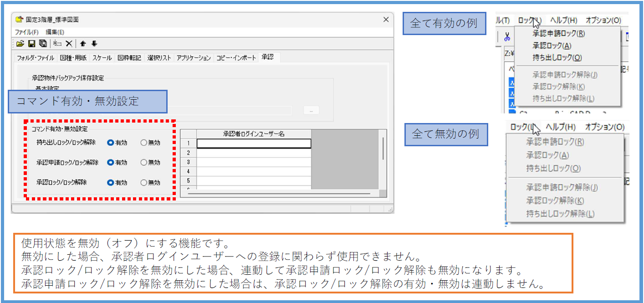Set 承認申請ロック/ロック解除 to 無効
This screenshot has height=303, width=644.
tap(144, 162)
